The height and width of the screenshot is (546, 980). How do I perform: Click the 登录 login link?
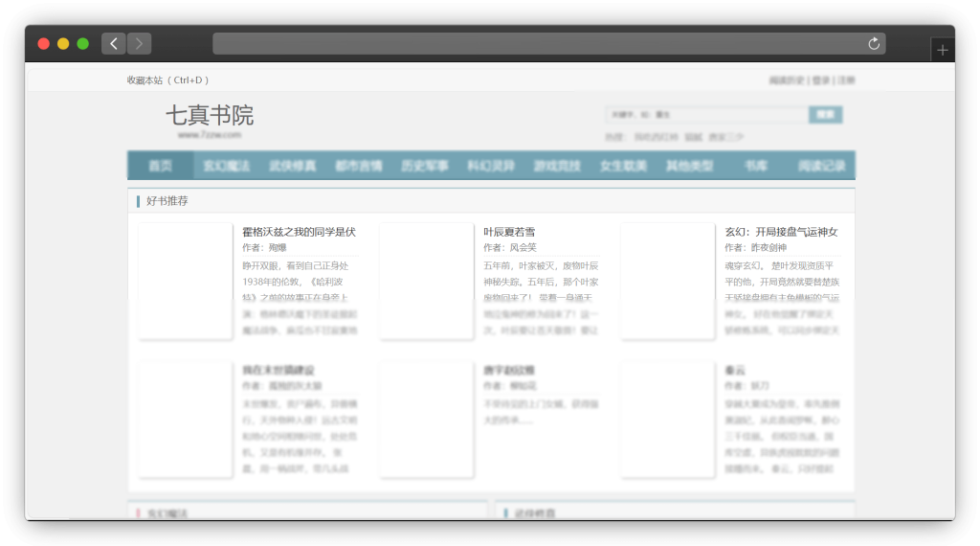point(820,80)
